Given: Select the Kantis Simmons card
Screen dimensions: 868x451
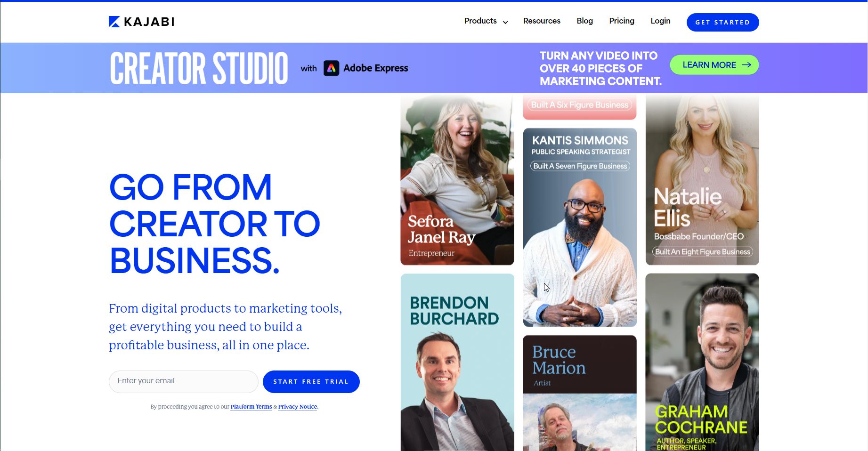Looking at the screenshot, I should pos(579,227).
